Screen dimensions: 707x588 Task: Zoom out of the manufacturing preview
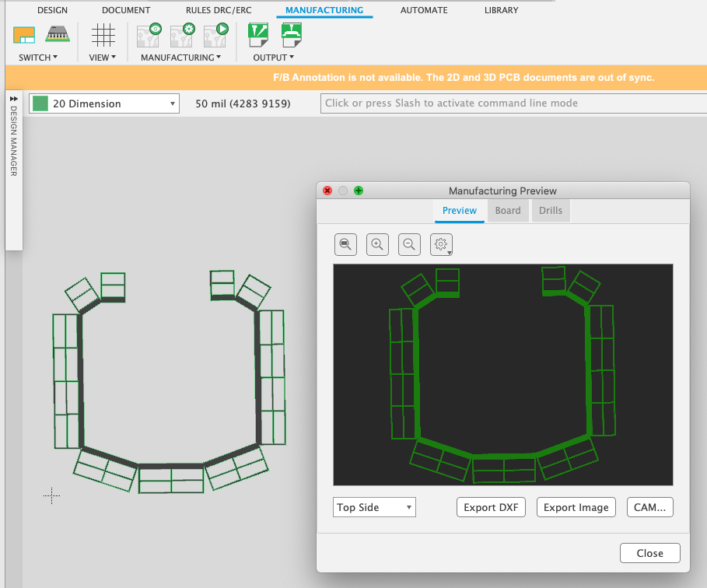pyautogui.click(x=409, y=244)
